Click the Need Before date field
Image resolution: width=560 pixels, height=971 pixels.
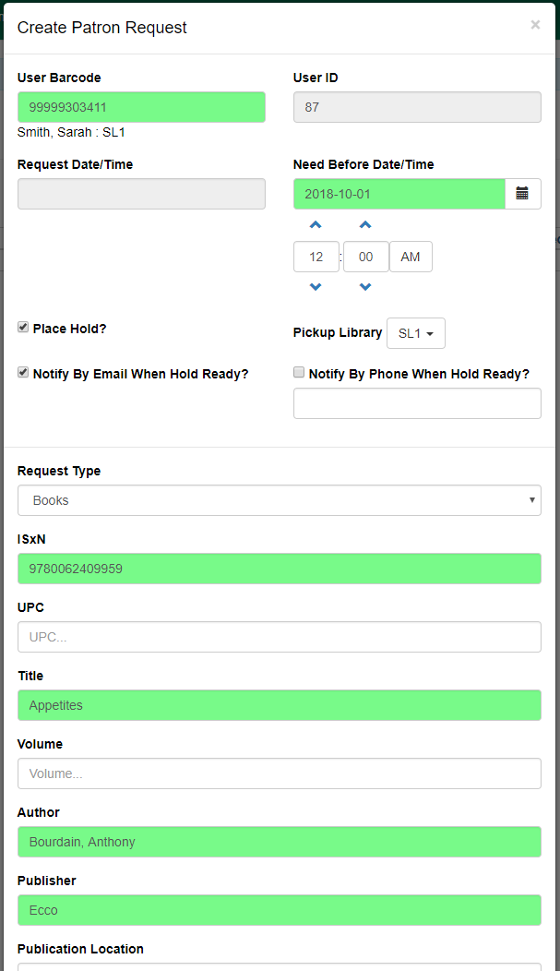pos(399,194)
